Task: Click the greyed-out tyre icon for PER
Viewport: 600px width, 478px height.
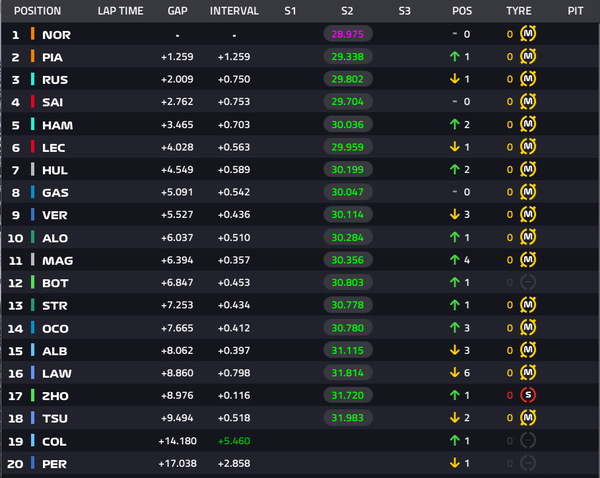Action: click(x=528, y=463)
